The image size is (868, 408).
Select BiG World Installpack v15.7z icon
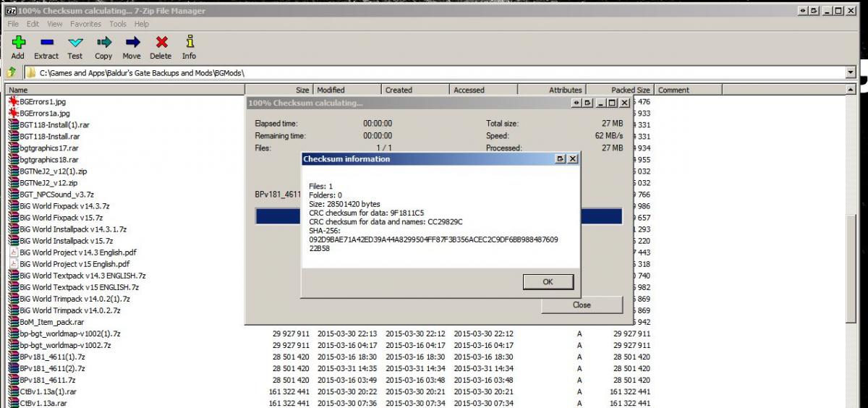[x=13, y=240]
